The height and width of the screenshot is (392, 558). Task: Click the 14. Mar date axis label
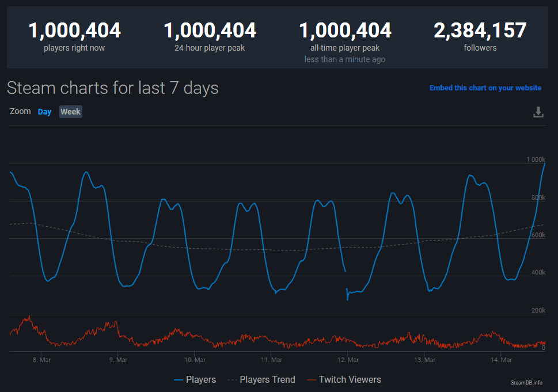(x=501, y=360)
